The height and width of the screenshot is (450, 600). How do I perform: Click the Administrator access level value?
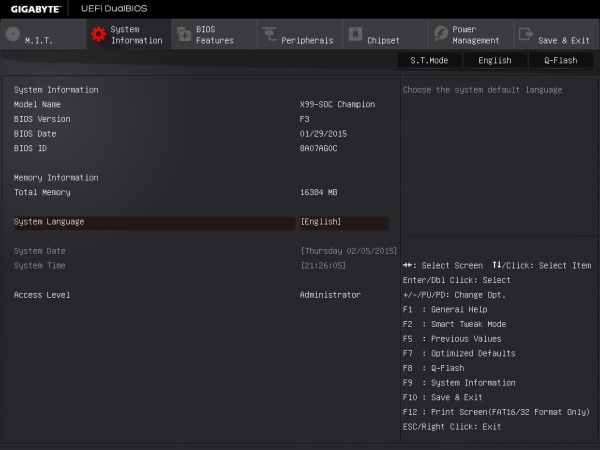click(x=330, y=295)
